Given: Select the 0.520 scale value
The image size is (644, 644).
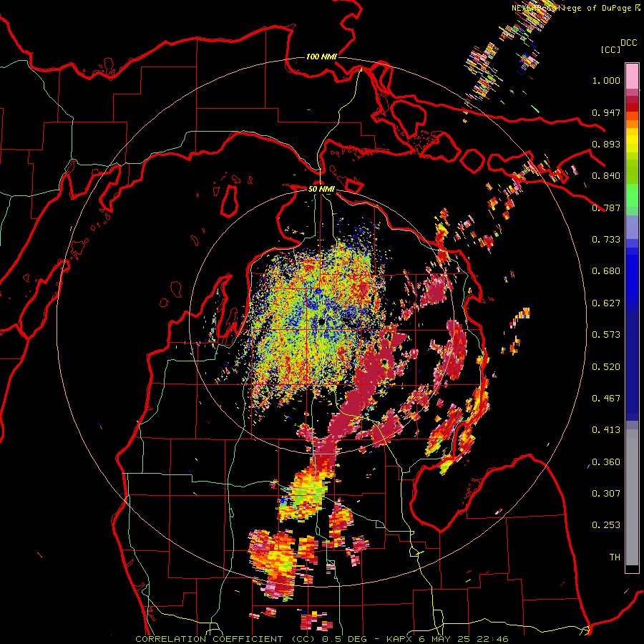Looking at the screenshot, I should click(x=606, y=367).
